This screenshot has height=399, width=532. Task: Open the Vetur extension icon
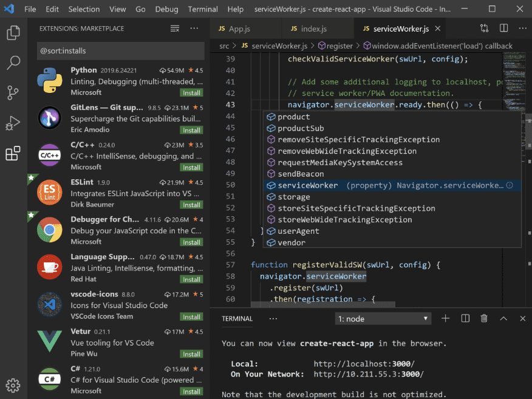(50, 341)
